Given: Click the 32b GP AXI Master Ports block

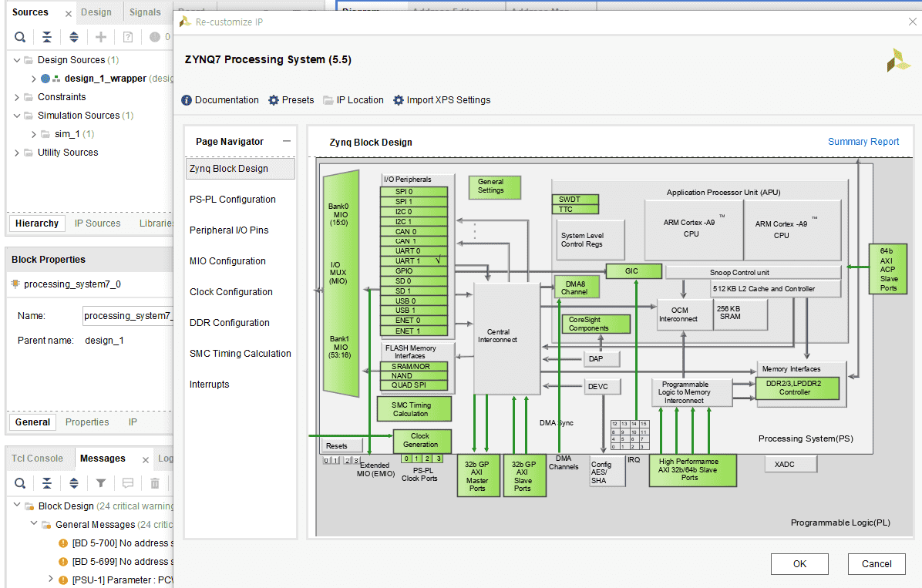Looking at the screenshot, I should [478, 475].
